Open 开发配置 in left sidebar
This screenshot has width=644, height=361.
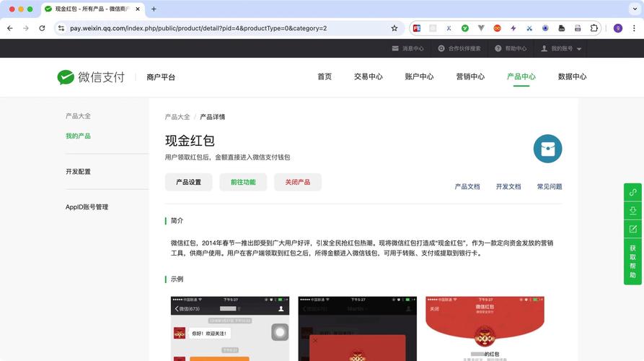(78, 171)
